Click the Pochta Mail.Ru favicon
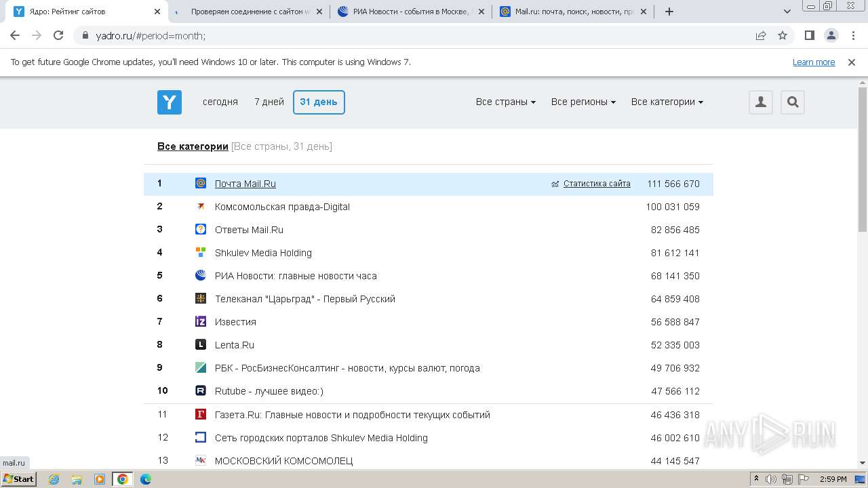The height and width of the screenshot is (488, 868). click(201, 183)
